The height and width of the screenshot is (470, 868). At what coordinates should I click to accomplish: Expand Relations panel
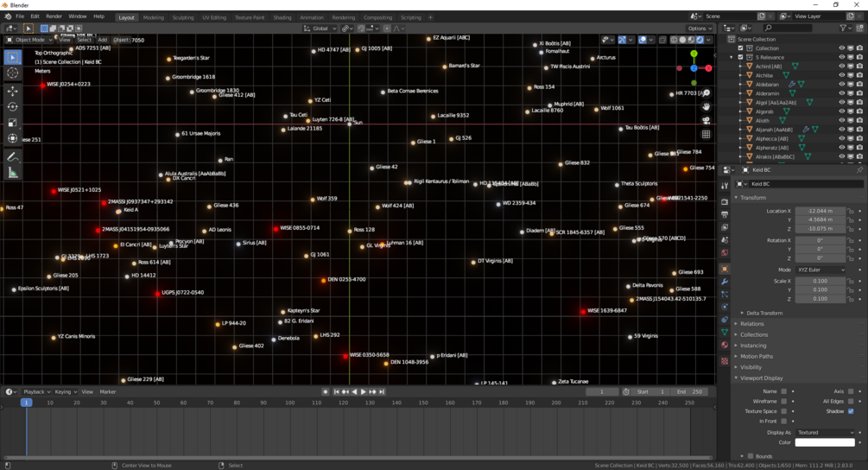(x=751, y=324)
